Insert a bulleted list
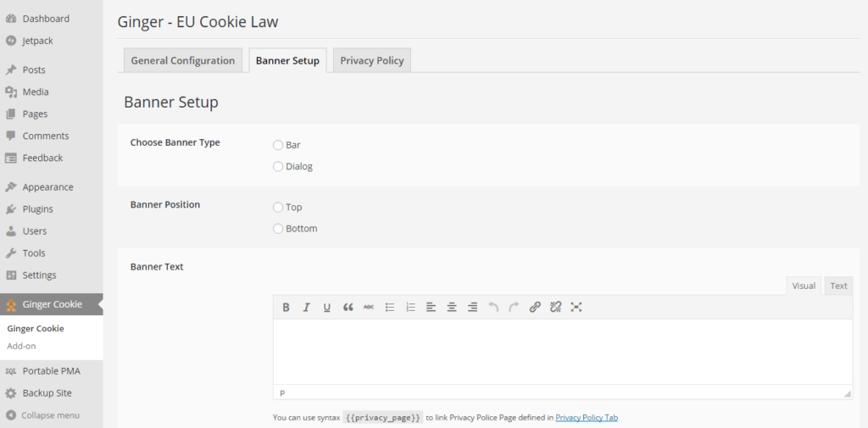 tap(390, 308)
